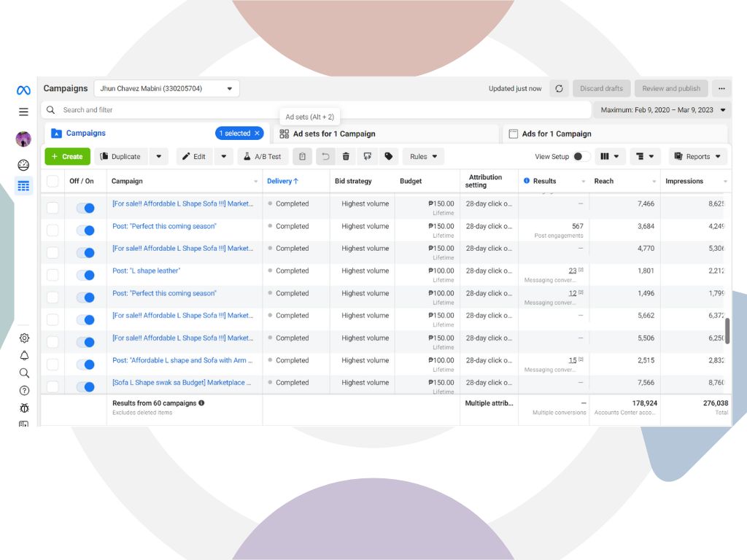Open the Rules dropdown
747x560 pixels.
[424, 157]
